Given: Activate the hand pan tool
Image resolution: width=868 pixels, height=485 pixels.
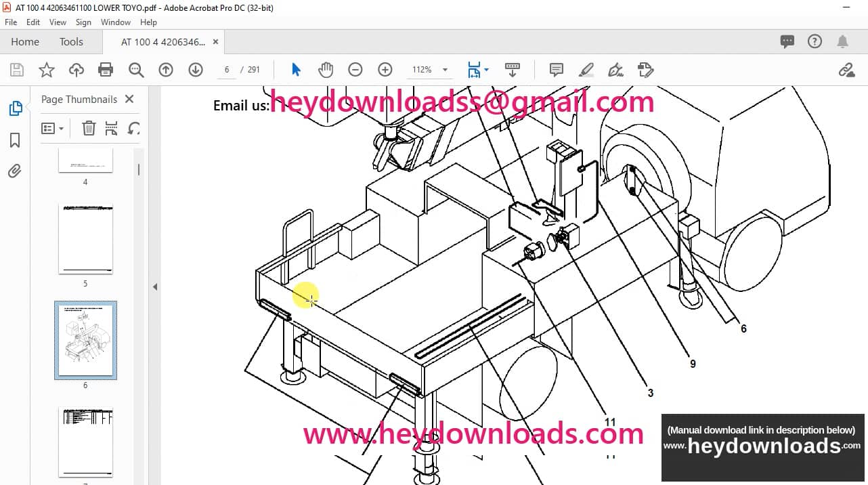Looking at the screenshot, I should [326, 70].
